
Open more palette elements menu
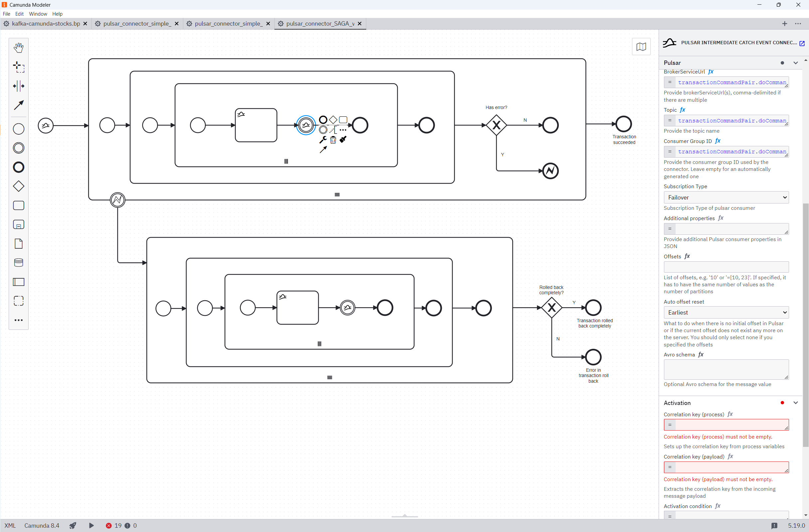[18, 320]
